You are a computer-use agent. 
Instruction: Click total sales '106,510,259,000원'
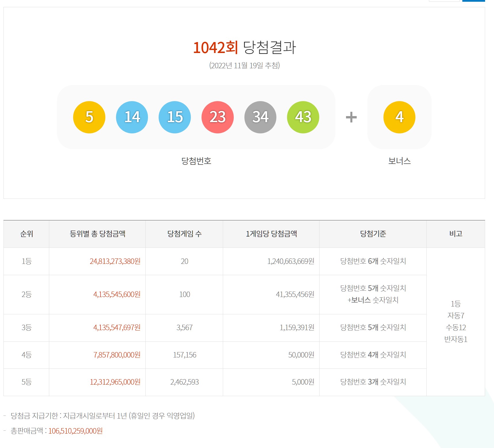(75, 431)
